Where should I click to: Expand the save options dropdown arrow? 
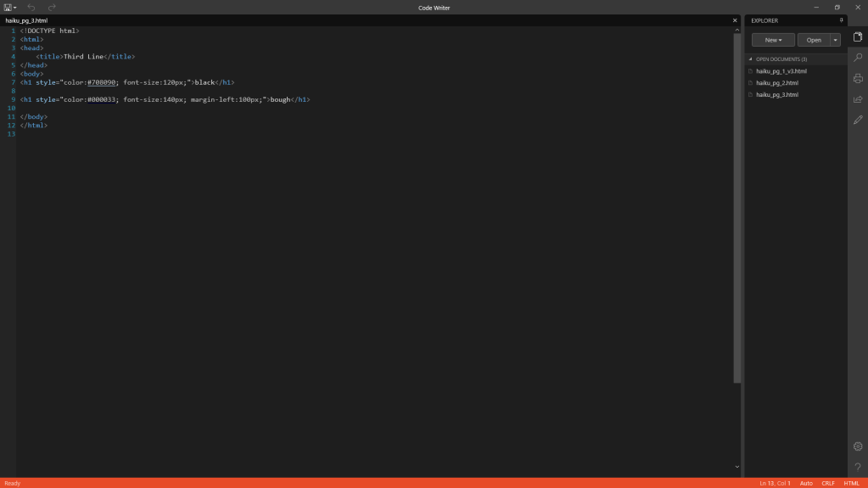click(x=15, y=8)
